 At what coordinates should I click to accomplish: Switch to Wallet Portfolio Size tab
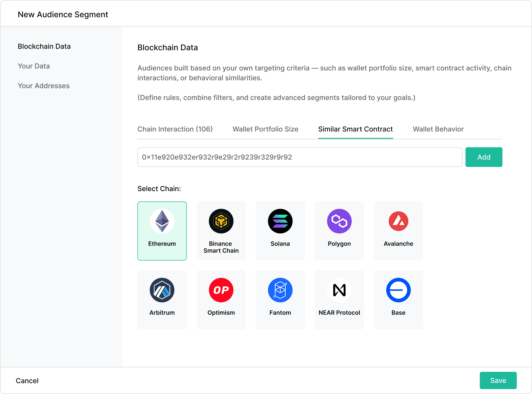pyautogui.click(x=266, y=129)
